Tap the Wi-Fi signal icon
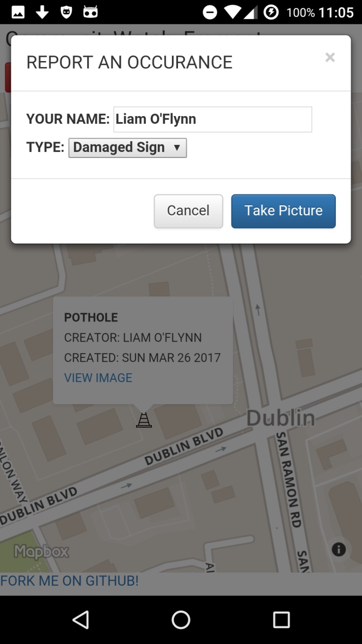 point(232,13)
